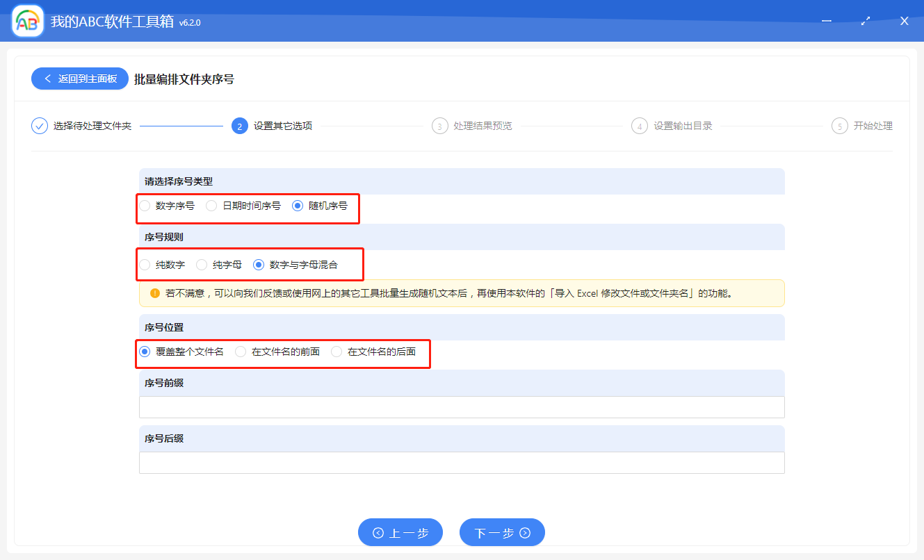Switch to the 选择待处理文件夹 step label
Screen dimensions: 924x560
91,126
